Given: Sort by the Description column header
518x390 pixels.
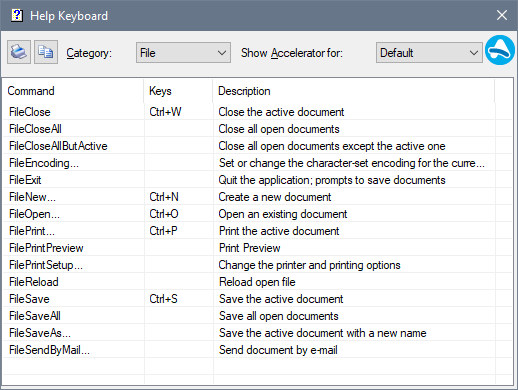Looking at the screenshot, I should 353,91.
